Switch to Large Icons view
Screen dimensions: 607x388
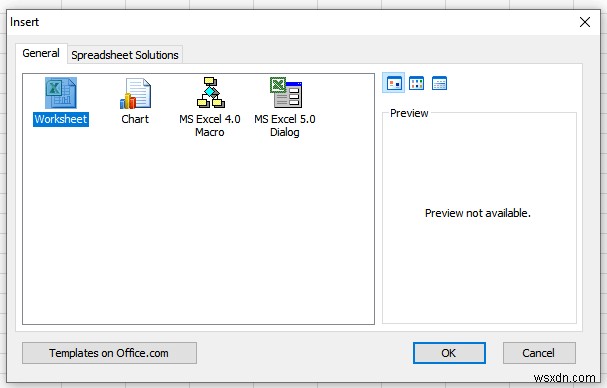[x=394, y=83]
